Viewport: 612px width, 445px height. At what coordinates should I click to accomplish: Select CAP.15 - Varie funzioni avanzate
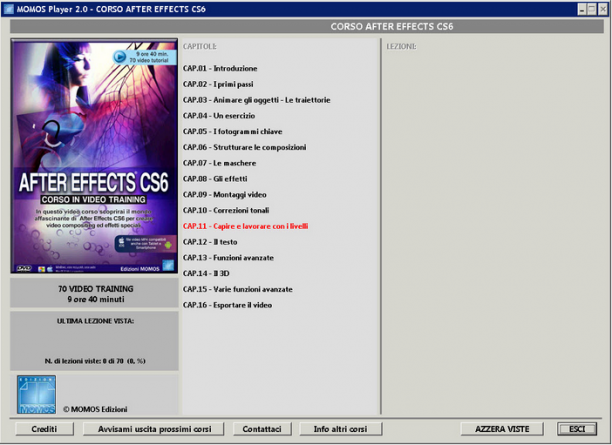(238, 289)
